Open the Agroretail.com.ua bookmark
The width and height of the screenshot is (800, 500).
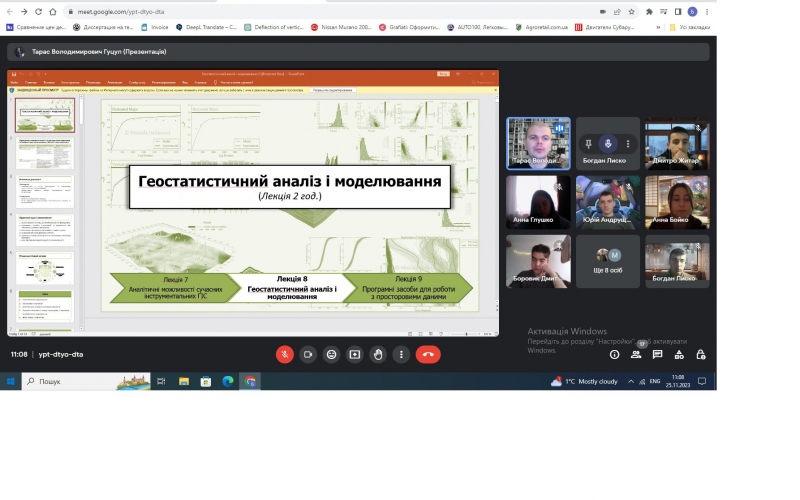click(x=541, y=28)
